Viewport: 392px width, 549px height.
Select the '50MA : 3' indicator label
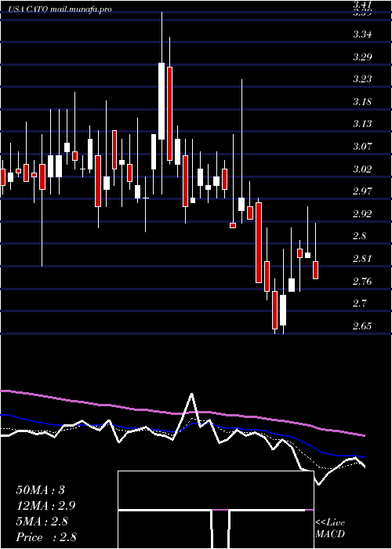[41, 490]
